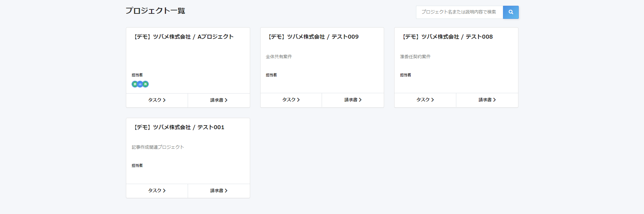Open 請求書 for the テスト001 card
Viewport: 644px width, 214px height.
pyautogui.click(x=219, y=191)
